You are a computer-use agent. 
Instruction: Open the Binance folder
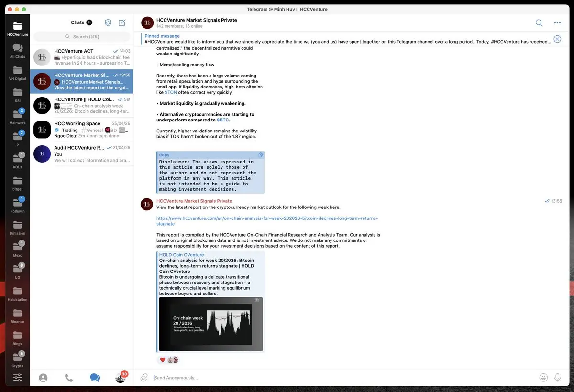tap(18, 316)
